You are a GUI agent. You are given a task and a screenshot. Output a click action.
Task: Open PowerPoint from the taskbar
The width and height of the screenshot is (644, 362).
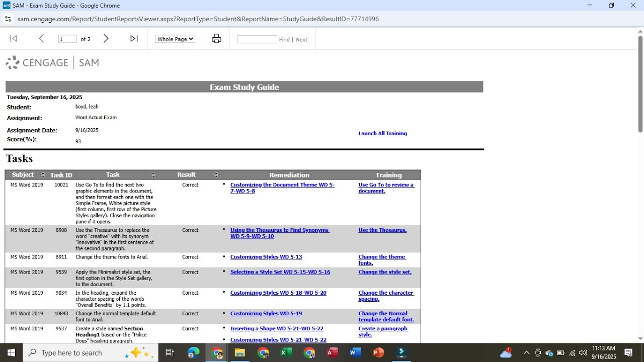coord(378,352)
